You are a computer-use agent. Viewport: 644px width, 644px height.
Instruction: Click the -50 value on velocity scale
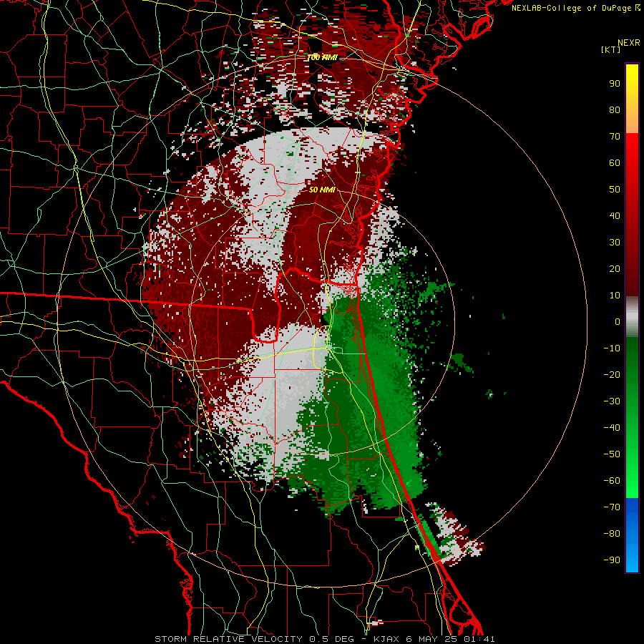(x=612, y=454)
